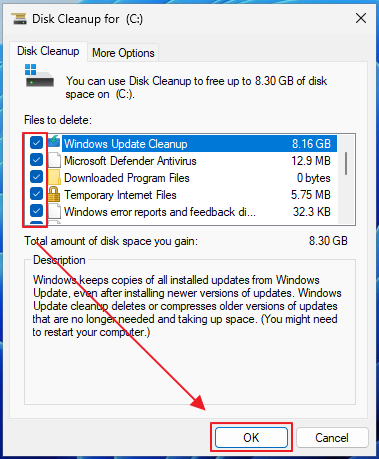Select the Microsoft Defender Antivirus entry
This screenshot has height=459, width=379.
tap(199, 161)
